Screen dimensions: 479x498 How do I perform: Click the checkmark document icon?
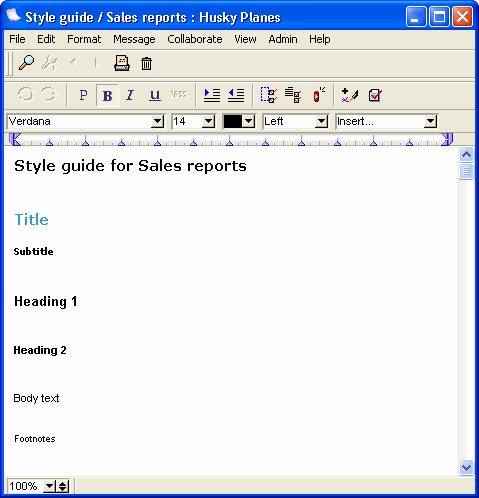pyautogui.click(x=375, y=95)
